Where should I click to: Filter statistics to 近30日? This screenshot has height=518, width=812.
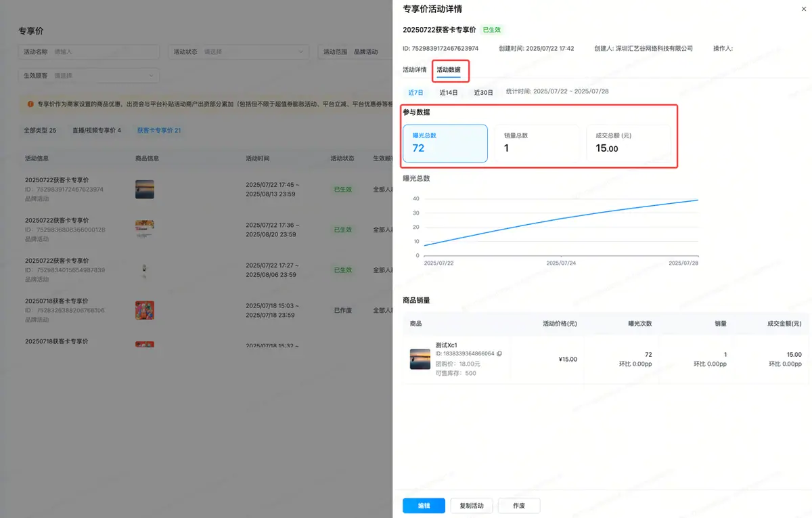(x=484, y=92)
